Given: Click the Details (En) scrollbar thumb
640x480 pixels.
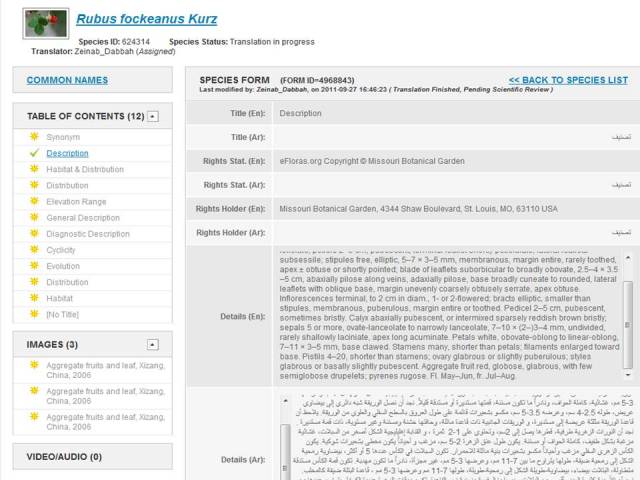Looking at the screenshot, I should pyautogui.click(x=628, y=324).
